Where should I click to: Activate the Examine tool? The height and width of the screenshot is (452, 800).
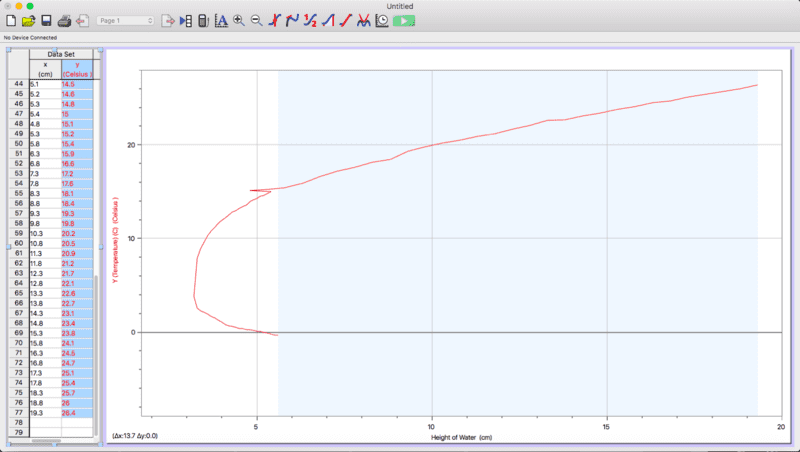click(x=276, y=20)
